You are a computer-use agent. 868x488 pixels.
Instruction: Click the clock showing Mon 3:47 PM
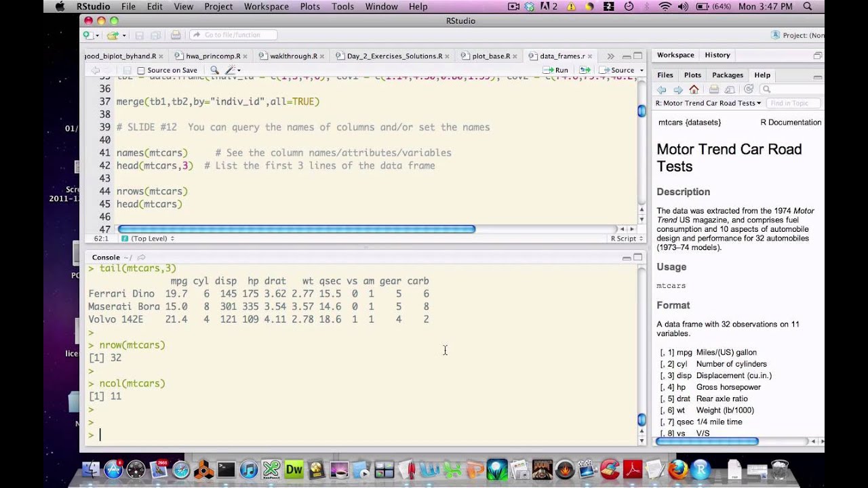(x=765, y=7)
